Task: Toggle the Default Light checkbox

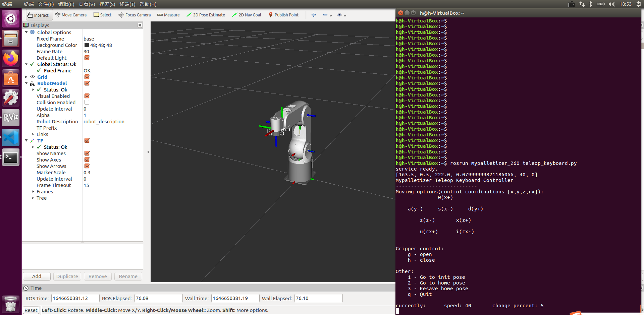Action: 87,58
